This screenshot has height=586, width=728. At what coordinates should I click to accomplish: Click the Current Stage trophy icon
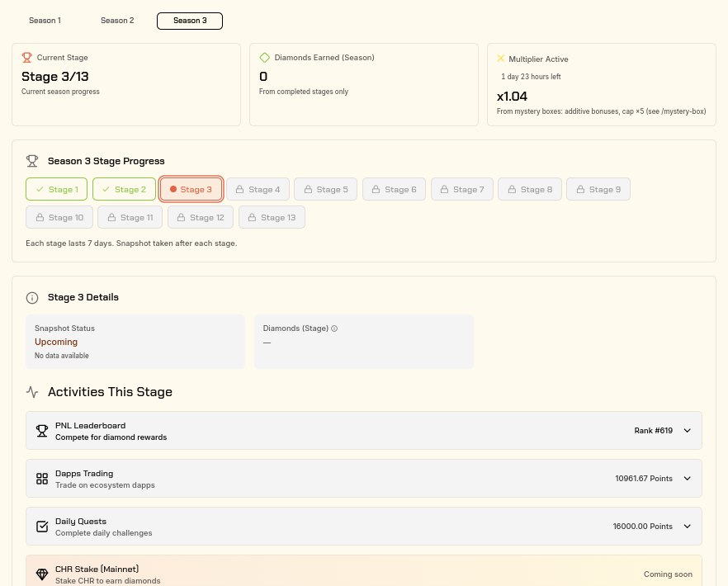tap(27, 58)
